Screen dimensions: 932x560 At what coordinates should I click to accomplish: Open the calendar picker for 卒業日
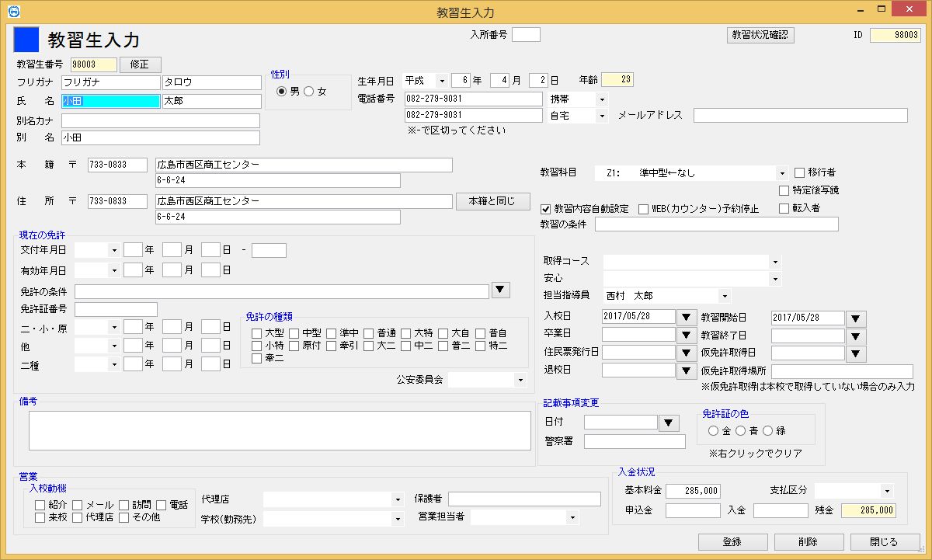click(x=687, y=335)
